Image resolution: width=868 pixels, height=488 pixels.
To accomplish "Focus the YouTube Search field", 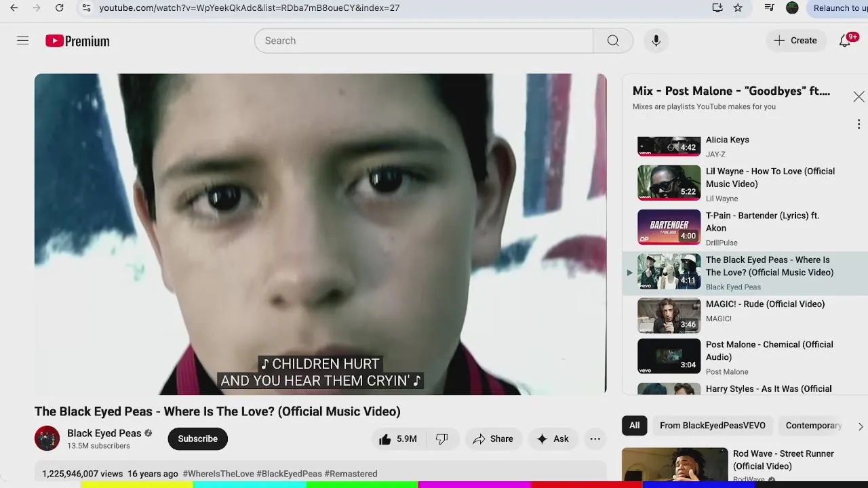I will click(424, 41).
